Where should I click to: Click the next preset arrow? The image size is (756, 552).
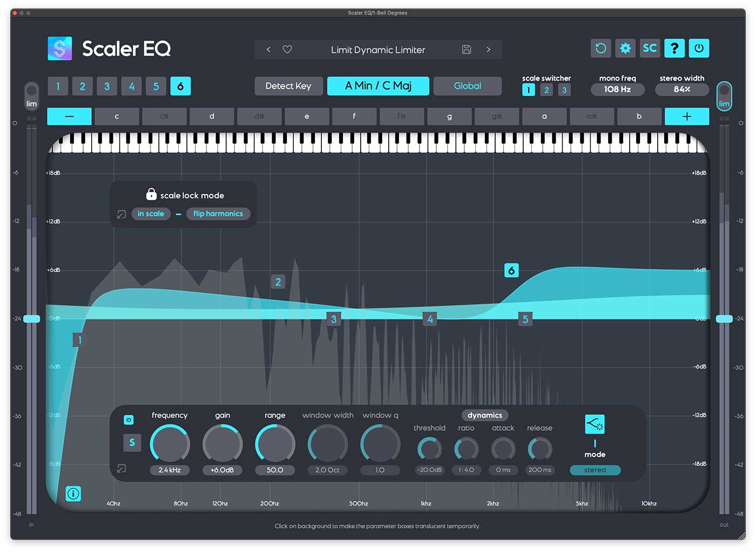pyautogui.click(x=489, y=49)
